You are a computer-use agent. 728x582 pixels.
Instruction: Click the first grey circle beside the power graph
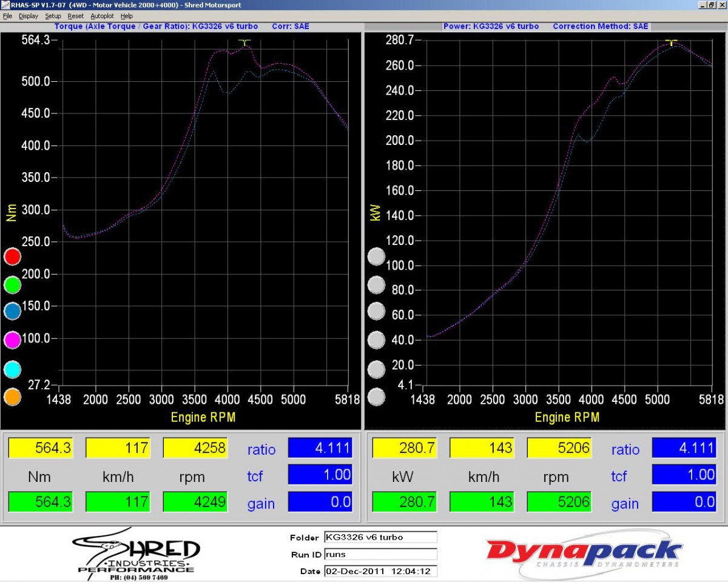(x=377, y=256)
